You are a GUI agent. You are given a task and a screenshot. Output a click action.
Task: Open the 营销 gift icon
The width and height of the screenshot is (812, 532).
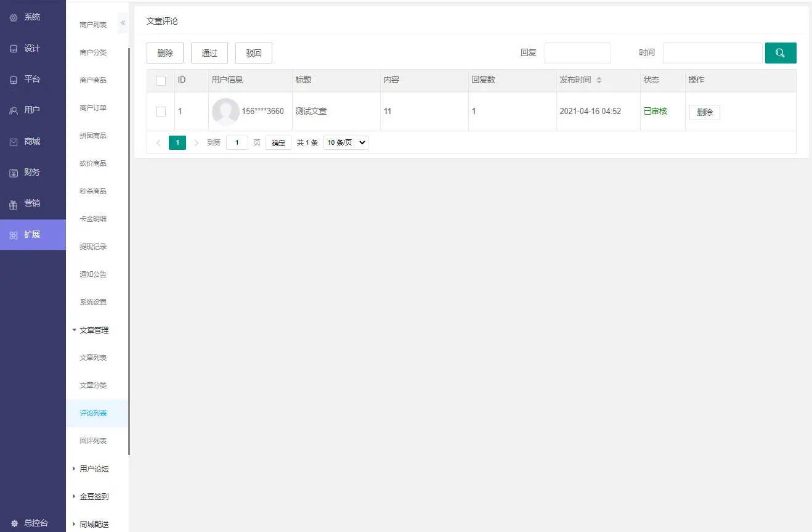point(14,204)
